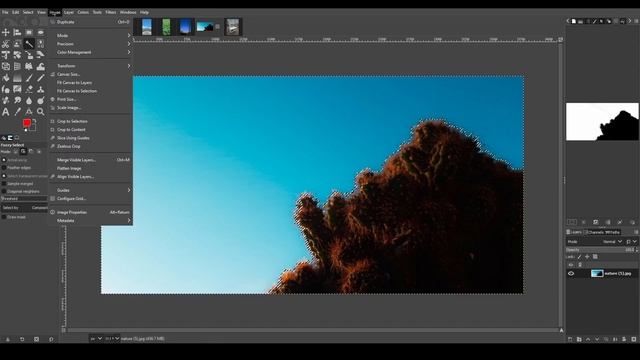Select the Color Picker eyedropper tool
640x360 pixels.
pyautogui.click(x=17, y=112)
